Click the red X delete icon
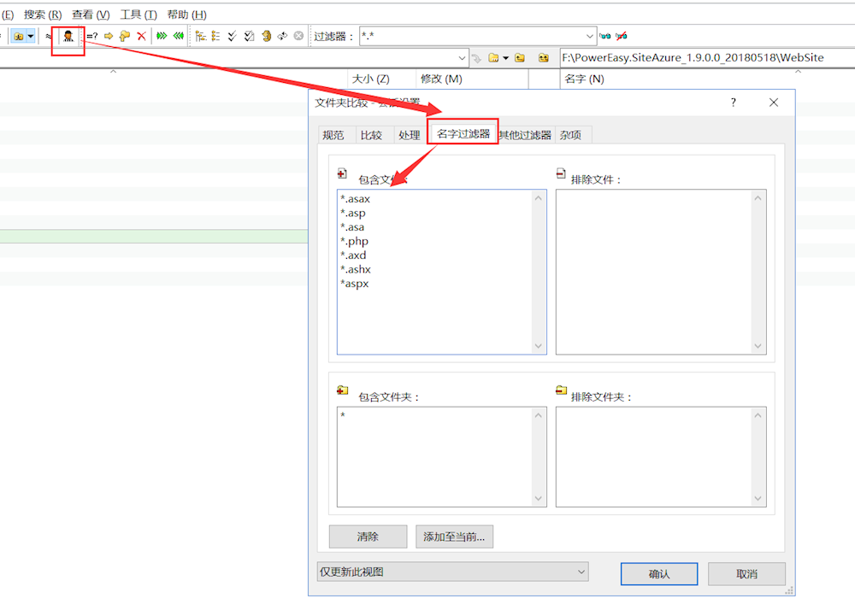Screen dimensions: 855x616 click(x=140, y=36)
